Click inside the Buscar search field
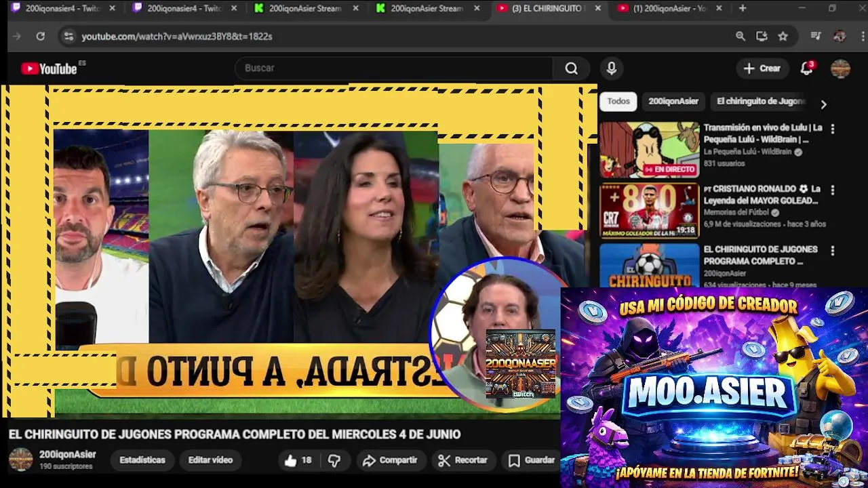Screen dimensions: 868x488 (x=393, y=68)
